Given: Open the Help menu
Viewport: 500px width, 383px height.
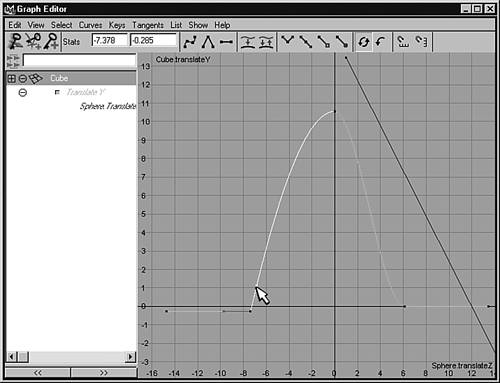Looking at the screenshot, I should (x=222, y=25).
